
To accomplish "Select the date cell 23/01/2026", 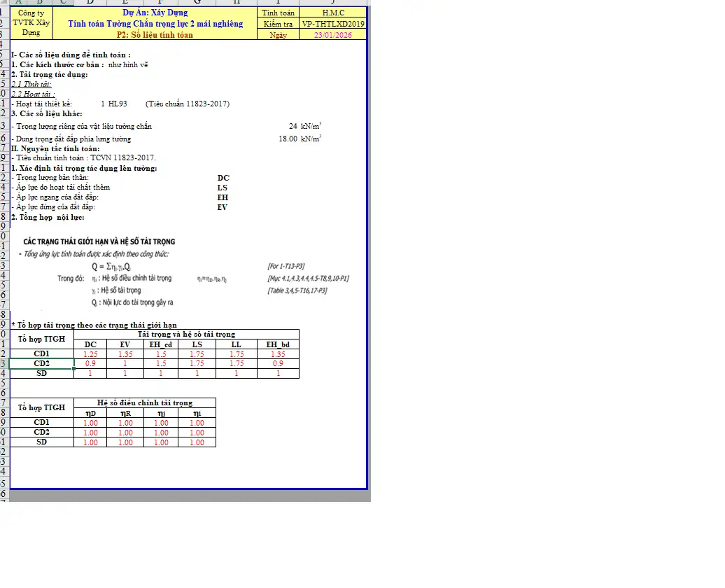I will point(333,34).
